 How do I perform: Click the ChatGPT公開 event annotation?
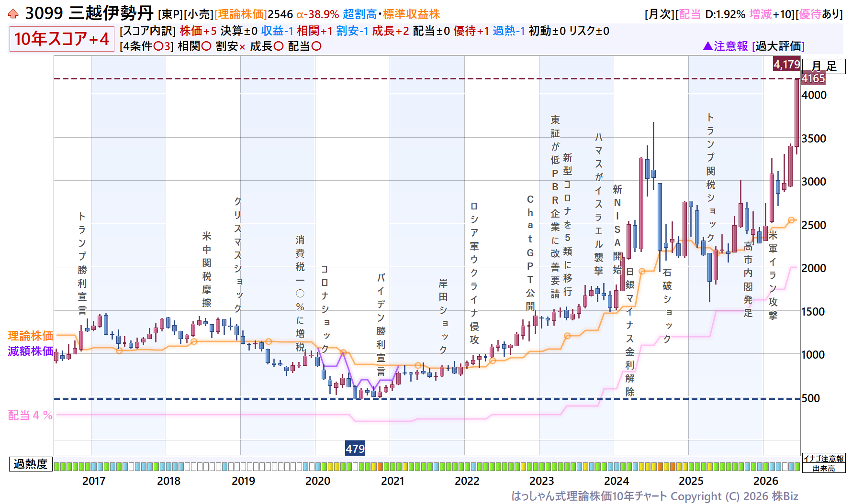(530, 252)
